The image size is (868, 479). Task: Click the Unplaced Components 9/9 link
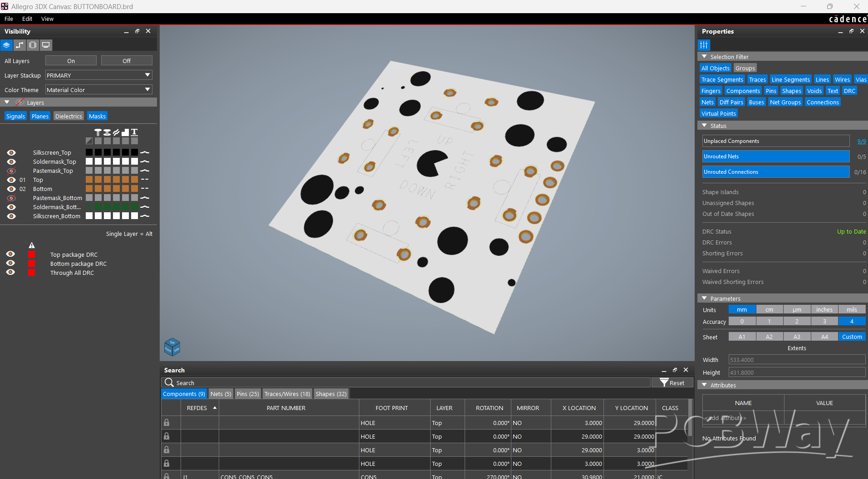861,141
